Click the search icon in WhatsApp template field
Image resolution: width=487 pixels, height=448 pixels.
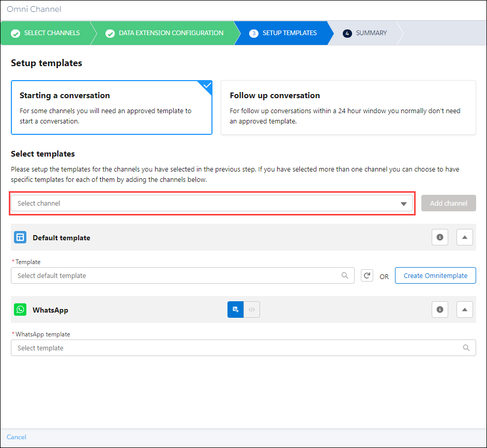click(466, 347)
